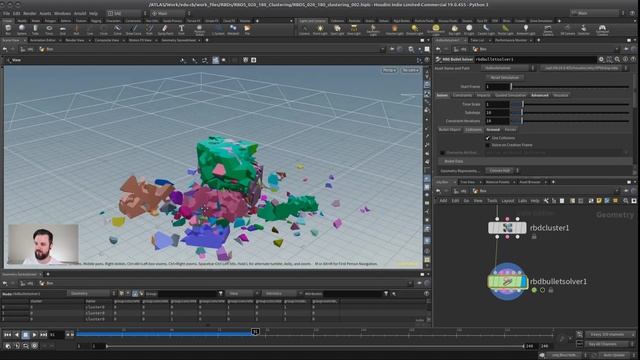This screenshot has width=640, height=360.
Task: Add an Area Light from shelf
Action: point(354,29)
